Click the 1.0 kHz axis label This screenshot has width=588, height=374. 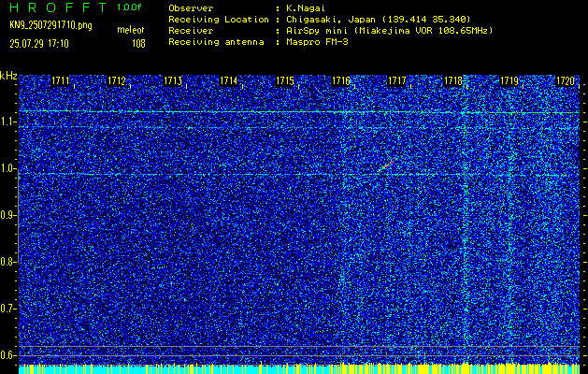point(7,169)
